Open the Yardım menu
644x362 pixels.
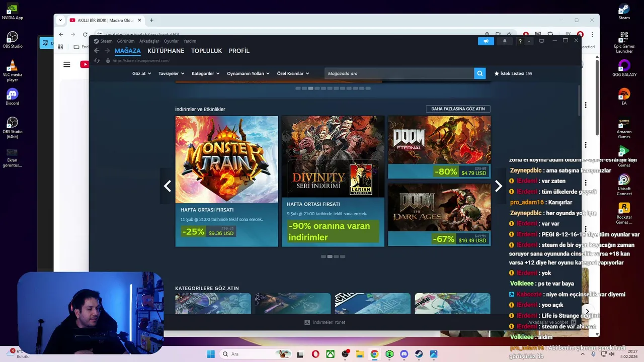point(190,41)
